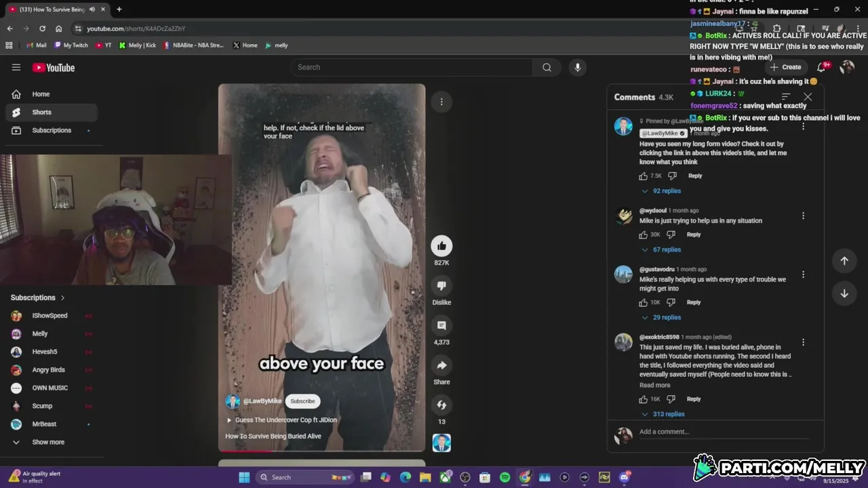Image resolution: width=868 pixels, height=488 pixels.
Task: Reply to the @wydsoul comment
Action: [693, 235]
